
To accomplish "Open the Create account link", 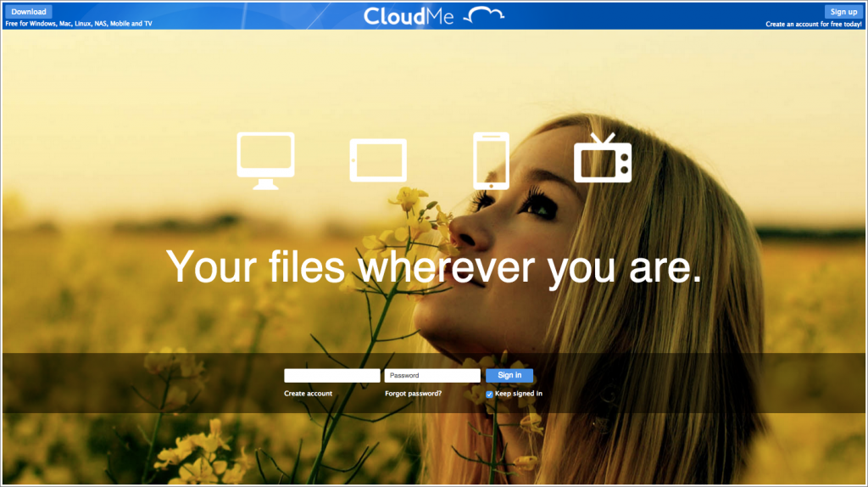I will pos(308,394).
